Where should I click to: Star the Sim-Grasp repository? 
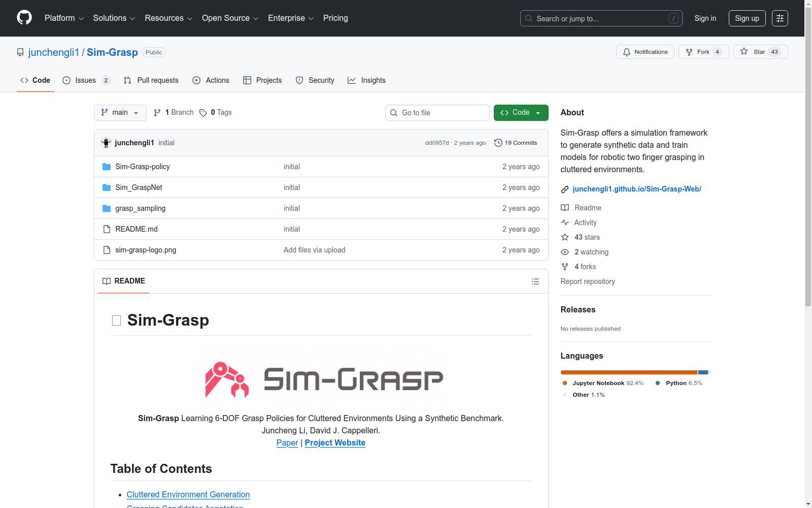[x=760, y=52]
